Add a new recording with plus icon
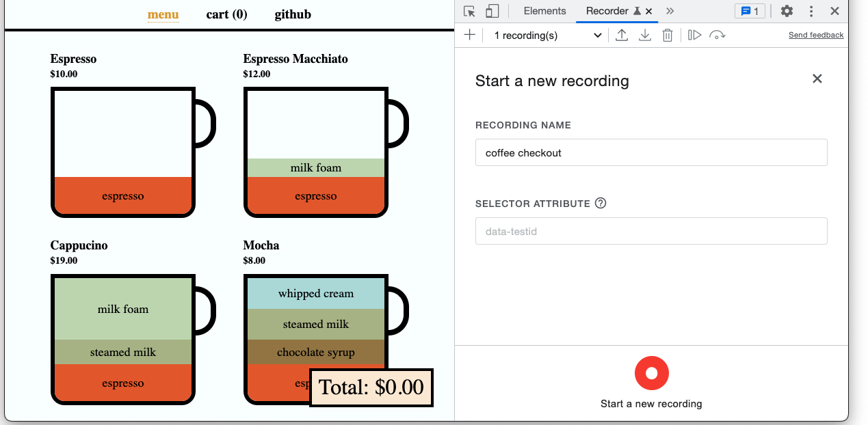This screenshot has width=868, height=425. (469, 35)
